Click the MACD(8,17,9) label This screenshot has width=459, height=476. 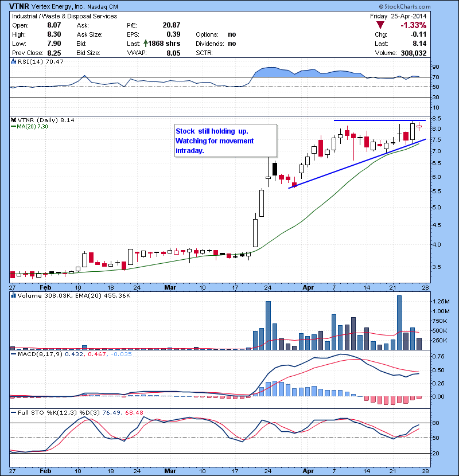[40, 354]
